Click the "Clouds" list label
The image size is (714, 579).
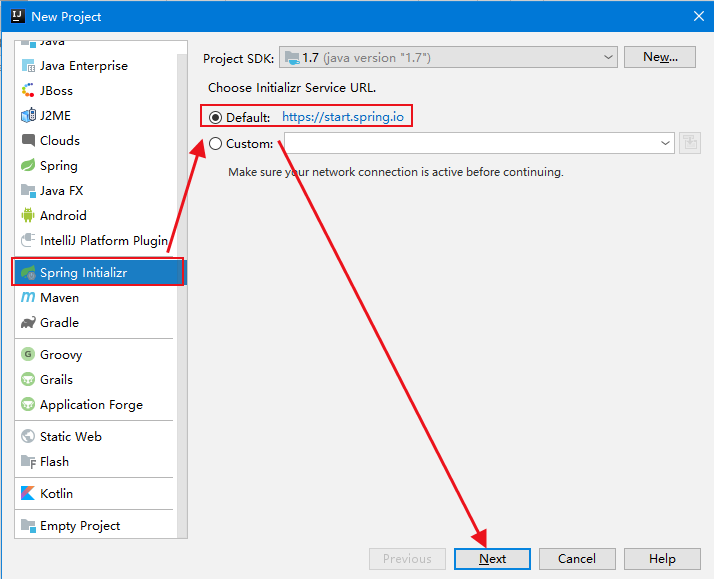point(60,141)
